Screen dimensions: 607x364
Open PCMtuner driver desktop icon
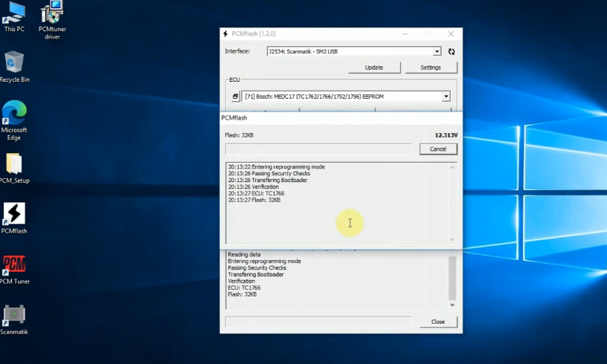[52, 20]
